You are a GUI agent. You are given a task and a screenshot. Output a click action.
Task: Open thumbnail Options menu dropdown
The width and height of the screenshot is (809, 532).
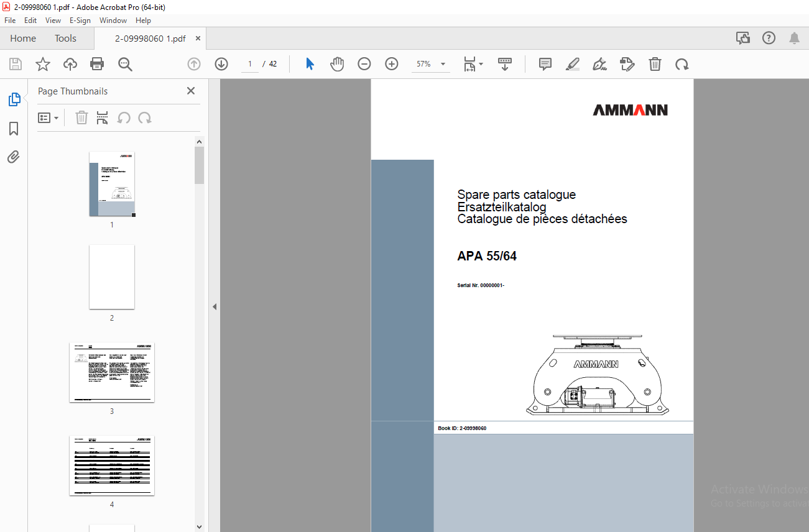(49, 118)
